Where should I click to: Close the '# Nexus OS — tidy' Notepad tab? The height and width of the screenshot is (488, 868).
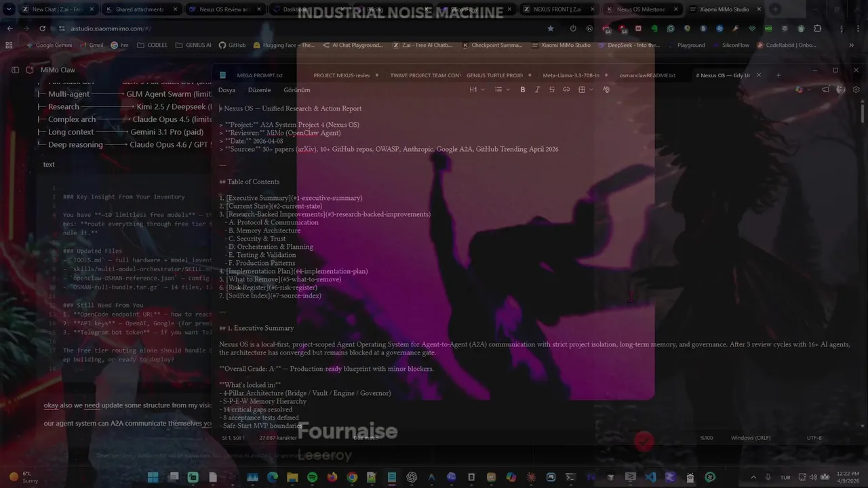[x=759, y=75]
